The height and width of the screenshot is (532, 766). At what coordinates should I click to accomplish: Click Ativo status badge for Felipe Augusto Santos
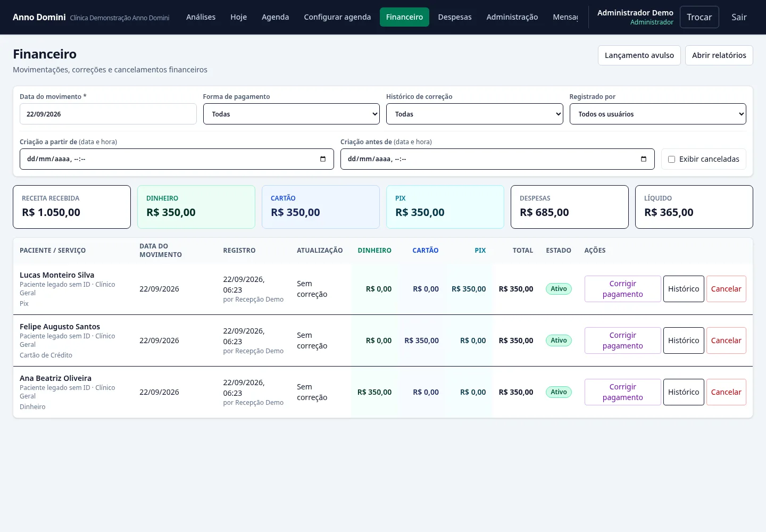coord(559,340)
